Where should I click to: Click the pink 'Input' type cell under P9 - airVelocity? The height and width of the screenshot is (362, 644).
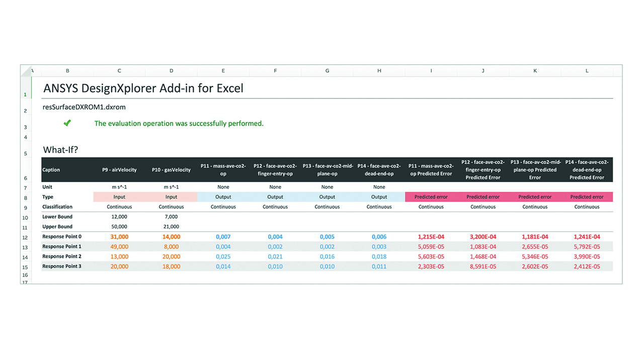pos(119,197)
